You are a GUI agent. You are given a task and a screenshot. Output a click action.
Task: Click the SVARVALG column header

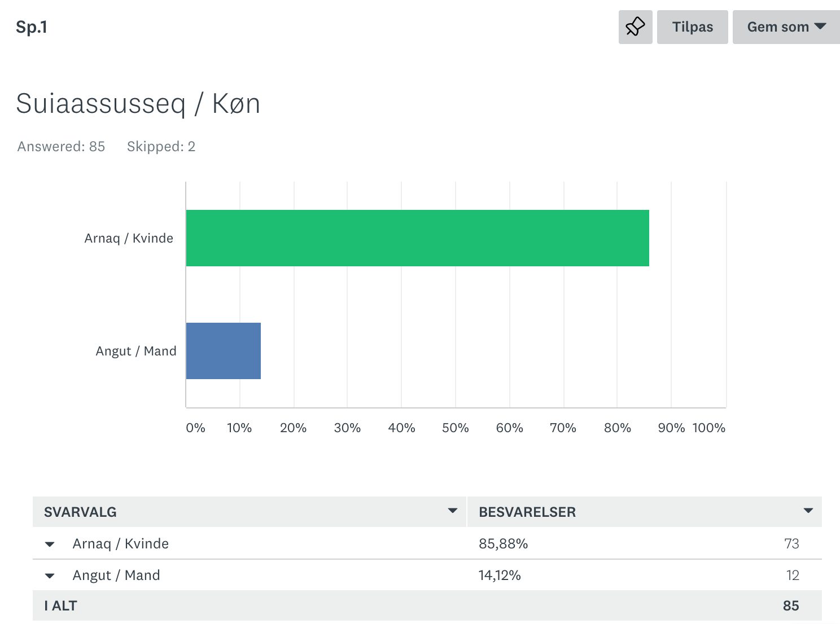[80, 512]
